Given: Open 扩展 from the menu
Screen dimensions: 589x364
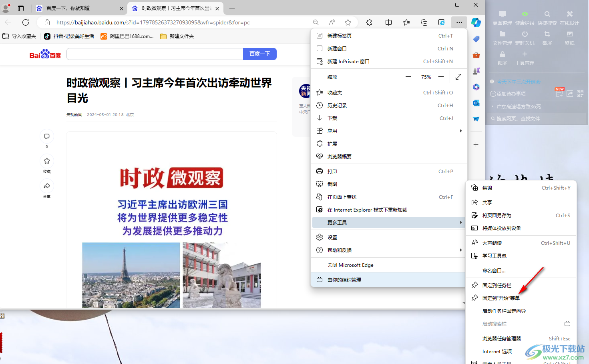Looking at the screenshot, I should coord(389,144).
